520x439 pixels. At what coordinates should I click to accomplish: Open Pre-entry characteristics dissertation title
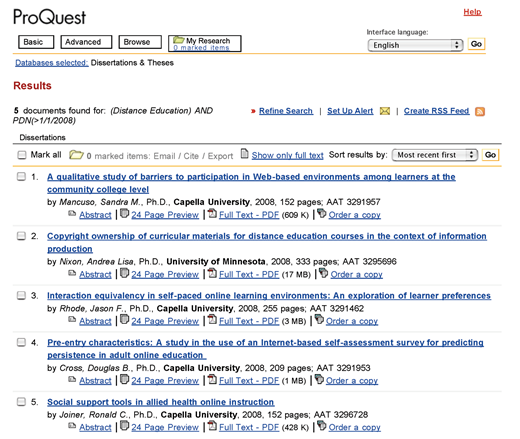265,349
